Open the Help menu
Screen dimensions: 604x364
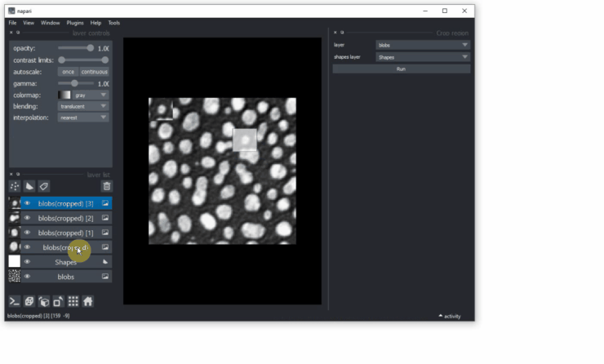pyautogui.click(x=95, y=23)
